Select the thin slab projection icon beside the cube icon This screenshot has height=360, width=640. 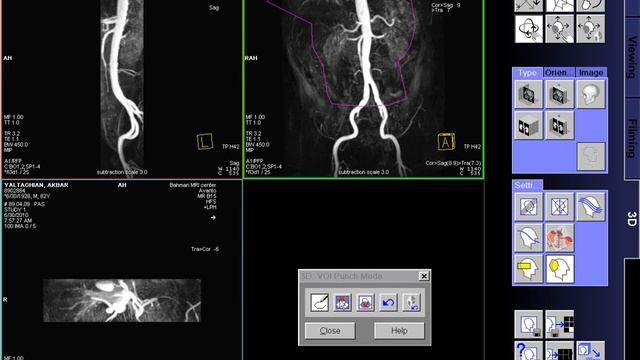click(560, 125)
